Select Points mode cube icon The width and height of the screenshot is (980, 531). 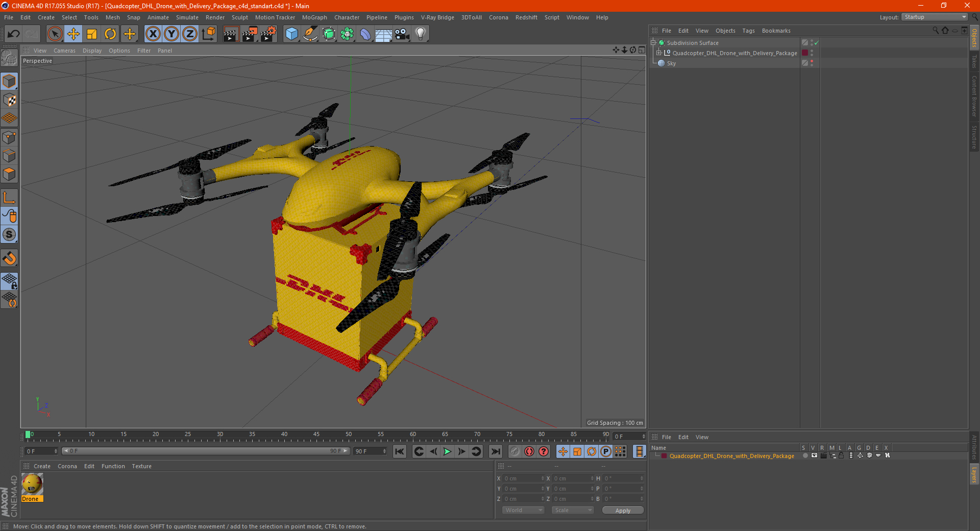pyautogui.click(x=10, y=137)
